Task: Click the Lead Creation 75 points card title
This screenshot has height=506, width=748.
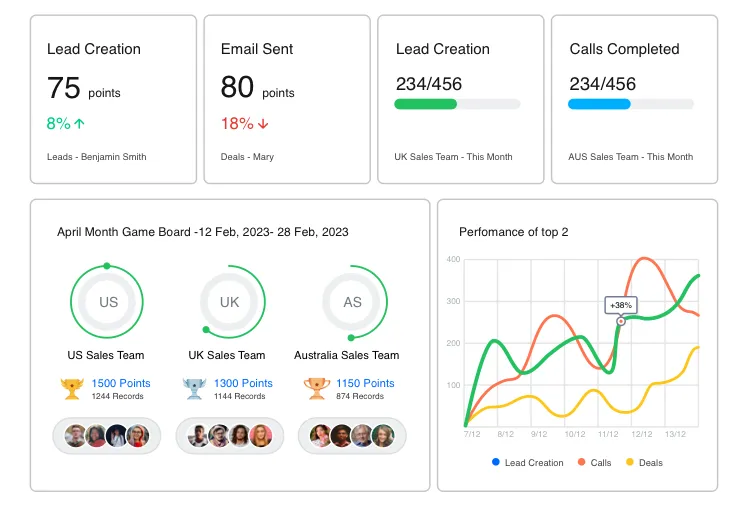Action: coord(94,49)
